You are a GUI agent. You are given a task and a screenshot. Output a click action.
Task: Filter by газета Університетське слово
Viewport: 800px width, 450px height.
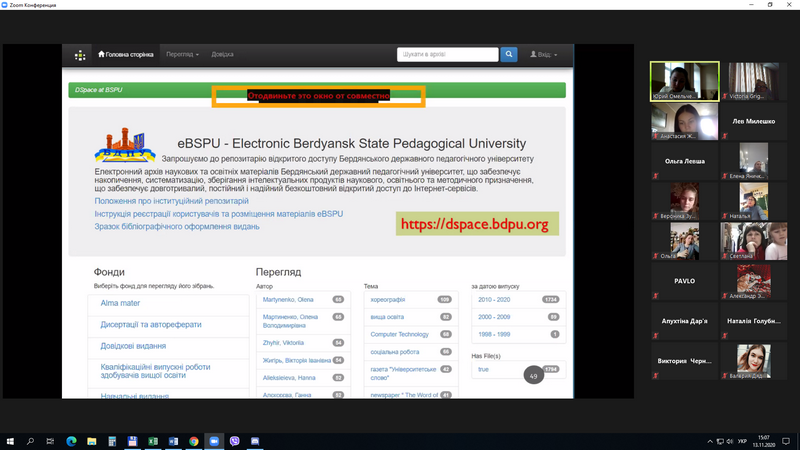tap(403, 373)
